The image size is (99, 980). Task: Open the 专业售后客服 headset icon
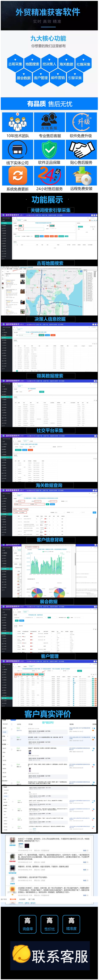coord(50,122)
